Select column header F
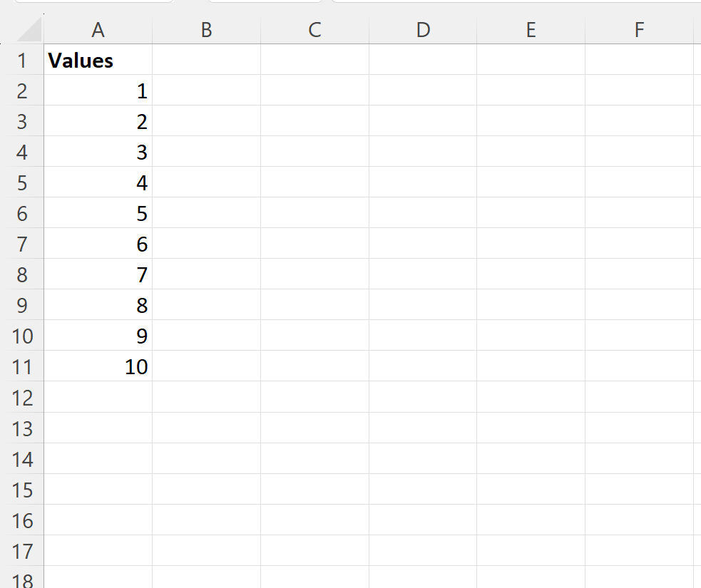This screenshot has width=701, height=588. pyautogui.click(x=638, y=30)
